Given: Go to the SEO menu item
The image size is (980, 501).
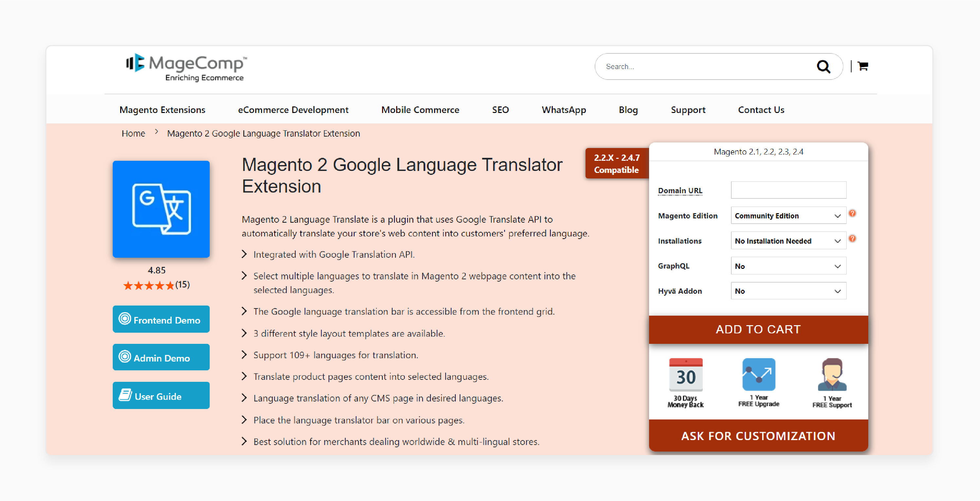Looking at the screenshot, I should (x=500, y=110).
